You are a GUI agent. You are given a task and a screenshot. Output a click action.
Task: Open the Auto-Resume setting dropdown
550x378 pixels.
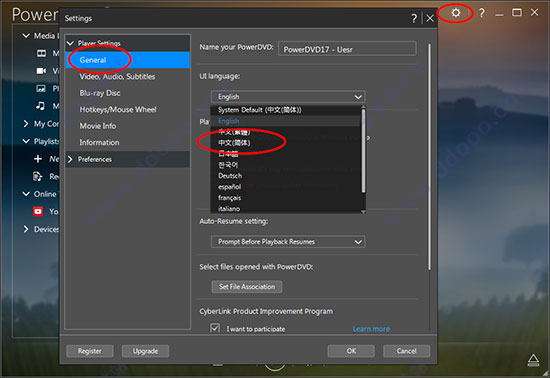click(288, 242)
